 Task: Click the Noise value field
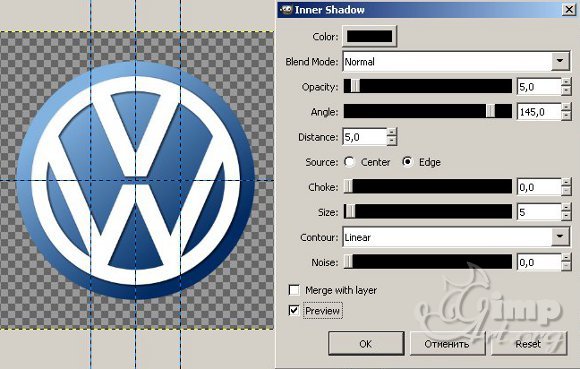click(539, 262)
